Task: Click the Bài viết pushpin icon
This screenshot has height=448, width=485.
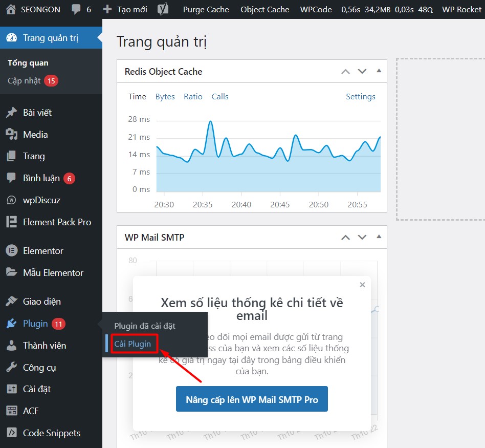Action: point(11,113)
